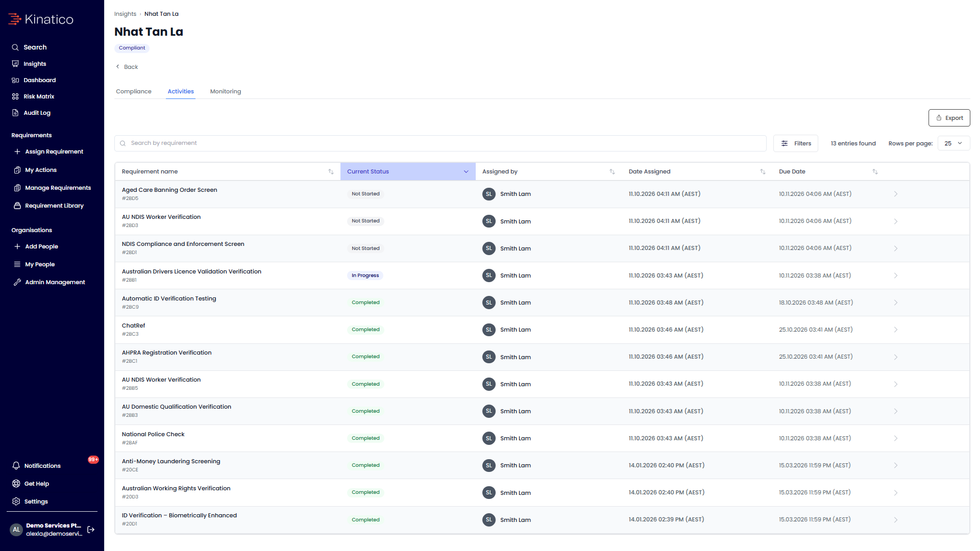Open the Requirement Library
The width and height of the screenshot is (980, 551).
tap(48, 206)
